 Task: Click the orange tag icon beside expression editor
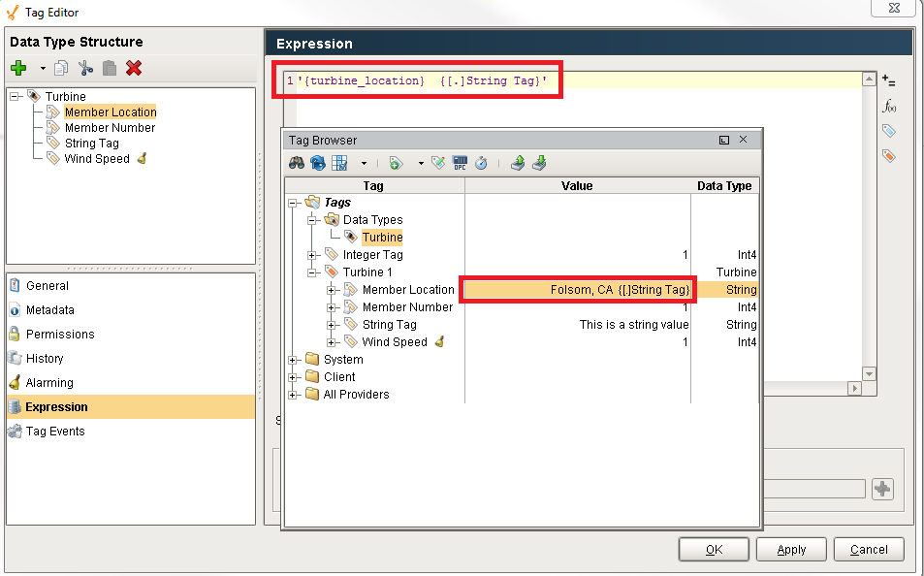(x=888, y=155)
